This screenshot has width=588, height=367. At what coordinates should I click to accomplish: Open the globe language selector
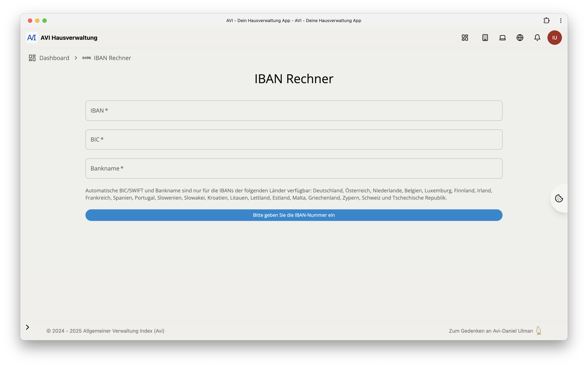click(x=520, y=38)
